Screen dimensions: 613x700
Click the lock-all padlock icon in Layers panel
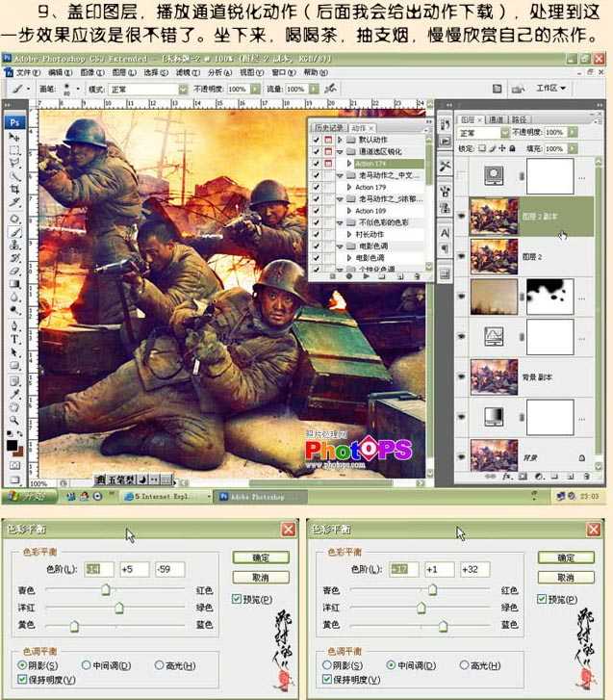click(512, 148)
